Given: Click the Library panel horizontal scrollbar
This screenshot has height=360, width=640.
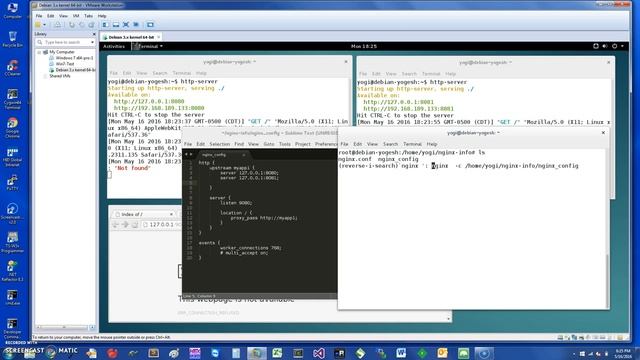Looking at the screenshot, I should click(x=63, y=327).
